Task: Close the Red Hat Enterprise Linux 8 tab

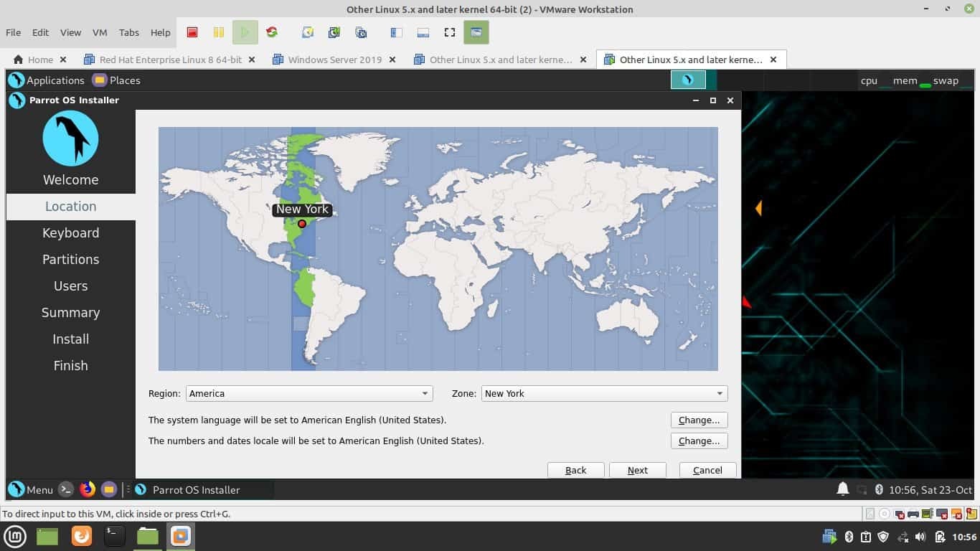Action: click(252, 60)
